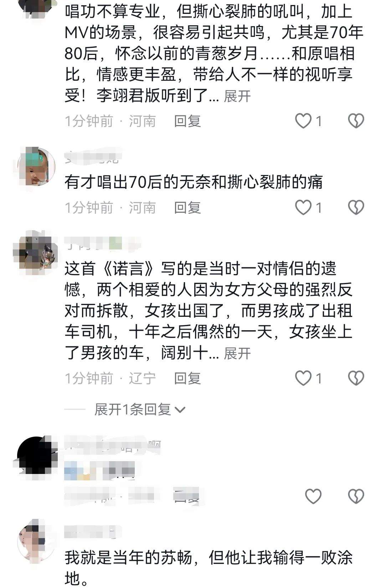This screenshot has height=588, width=385.
Task: Reply to 有才唱出70后的无奈 comment
Action: click(188, 207)
